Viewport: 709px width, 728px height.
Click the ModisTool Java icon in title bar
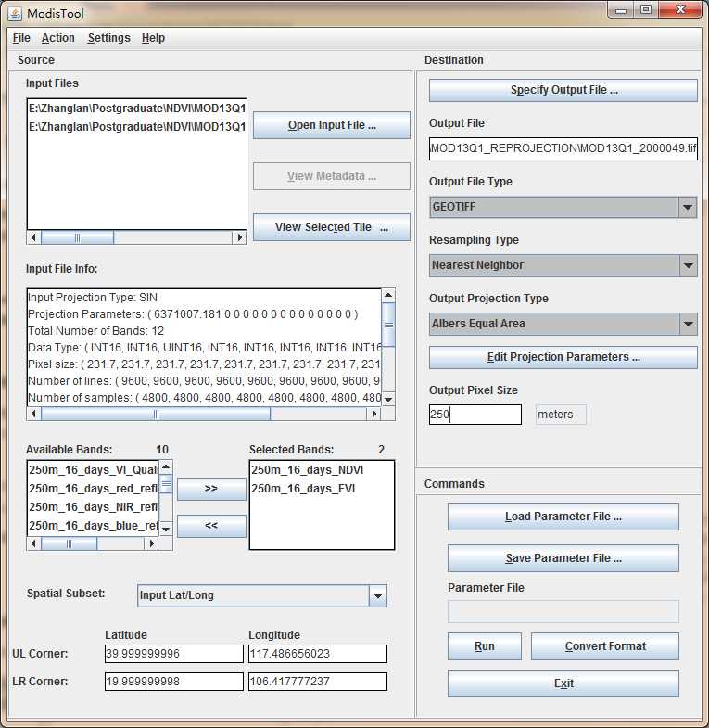coord(15,14)
